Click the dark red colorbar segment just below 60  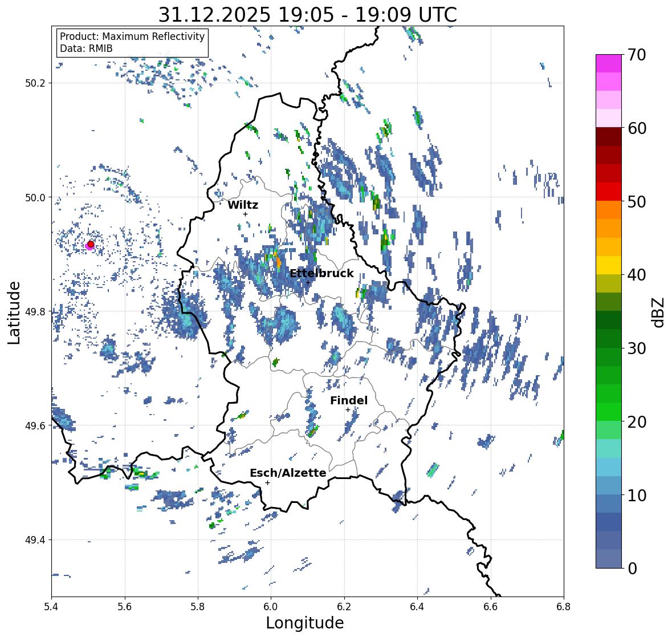coord(609,137)
